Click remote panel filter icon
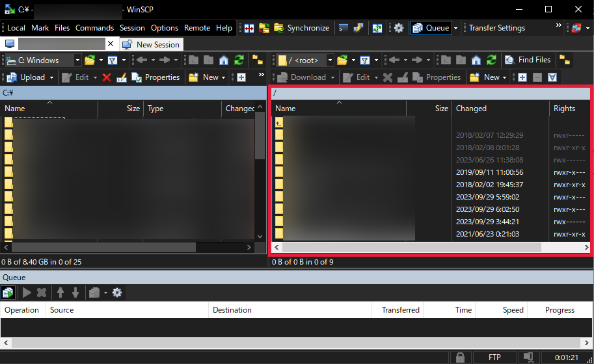Viewport: 594px width, 364px height. 365,60
